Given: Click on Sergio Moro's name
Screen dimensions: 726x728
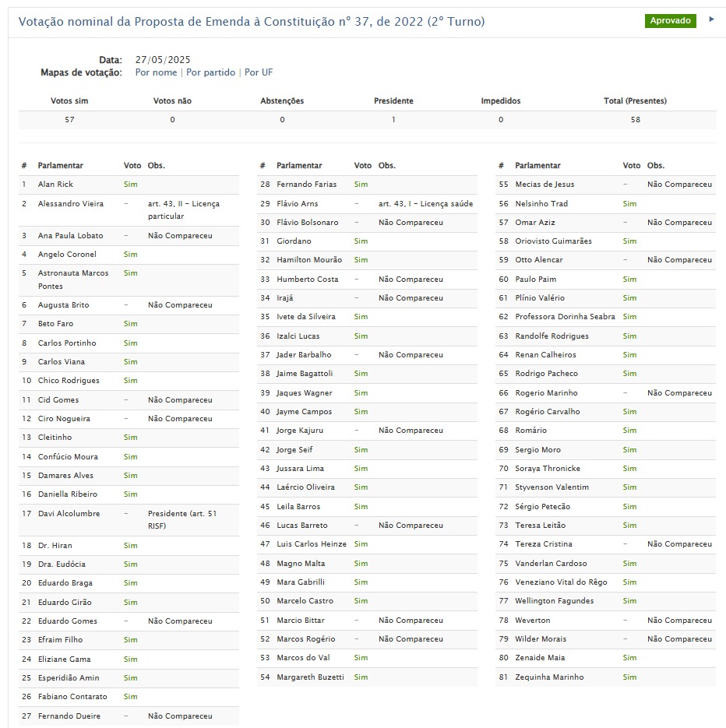Looking at the screenshot, I should coord(537,450).
